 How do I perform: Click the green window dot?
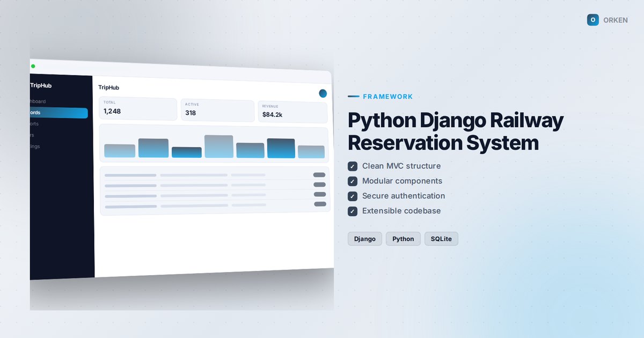pos(33,66)
